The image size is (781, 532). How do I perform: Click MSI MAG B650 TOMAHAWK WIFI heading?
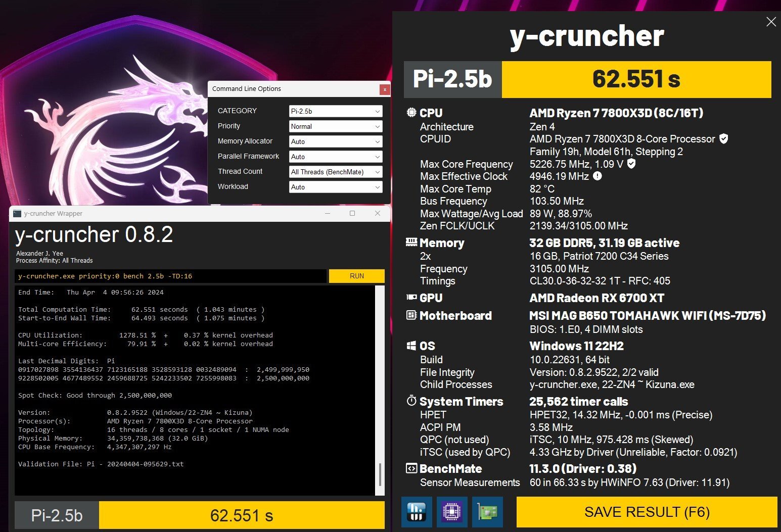click(647, 315)
